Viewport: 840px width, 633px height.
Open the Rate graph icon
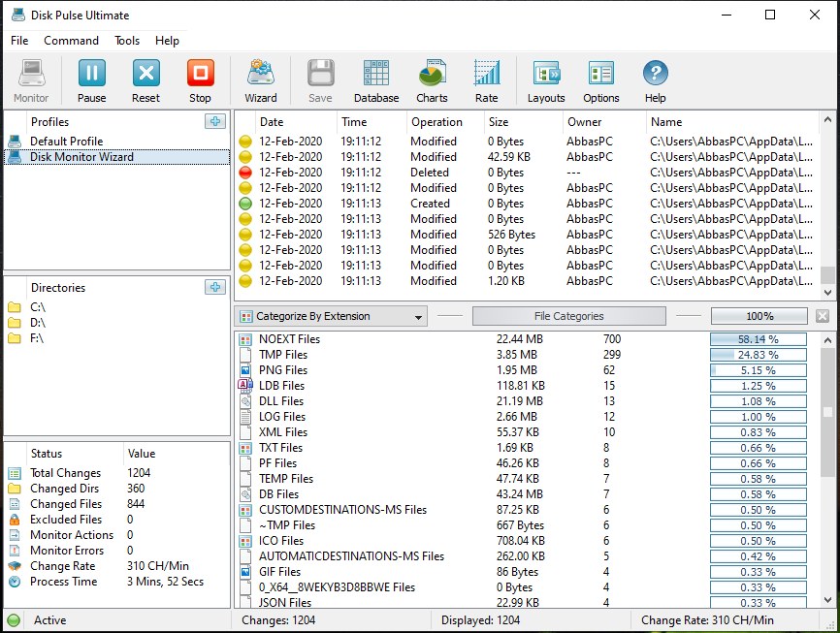point(486,74)
